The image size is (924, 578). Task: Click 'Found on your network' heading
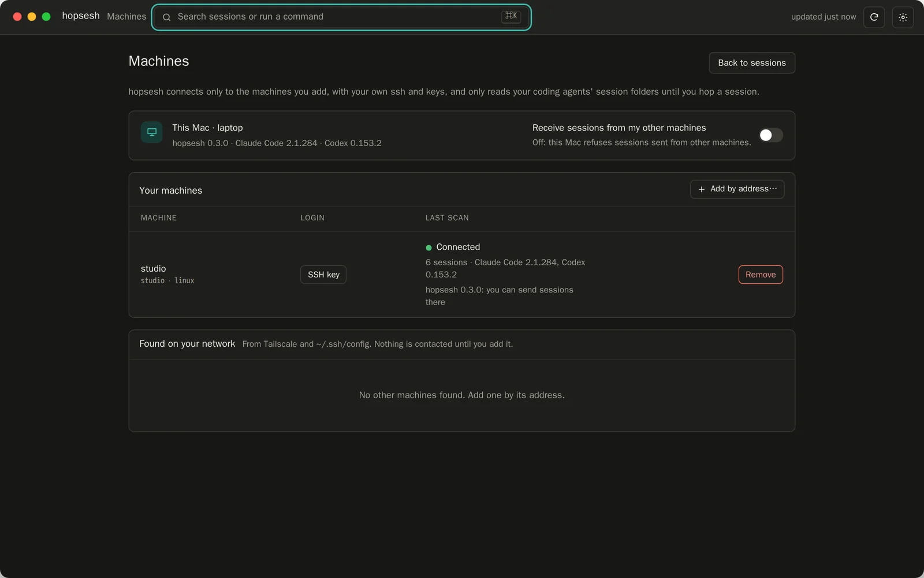pyautogui.click(x=187, y=343)
